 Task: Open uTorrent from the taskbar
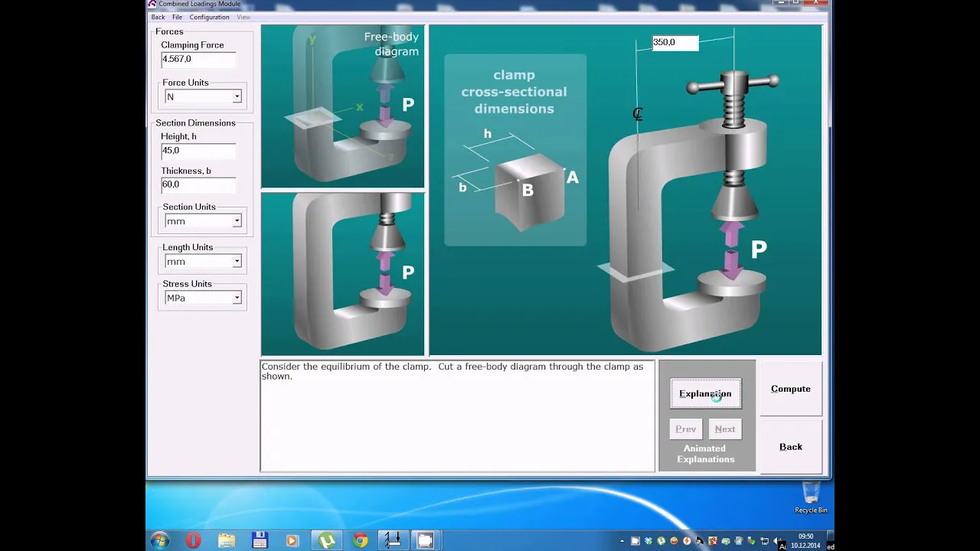pyautogui.click(x=327, y=541)
